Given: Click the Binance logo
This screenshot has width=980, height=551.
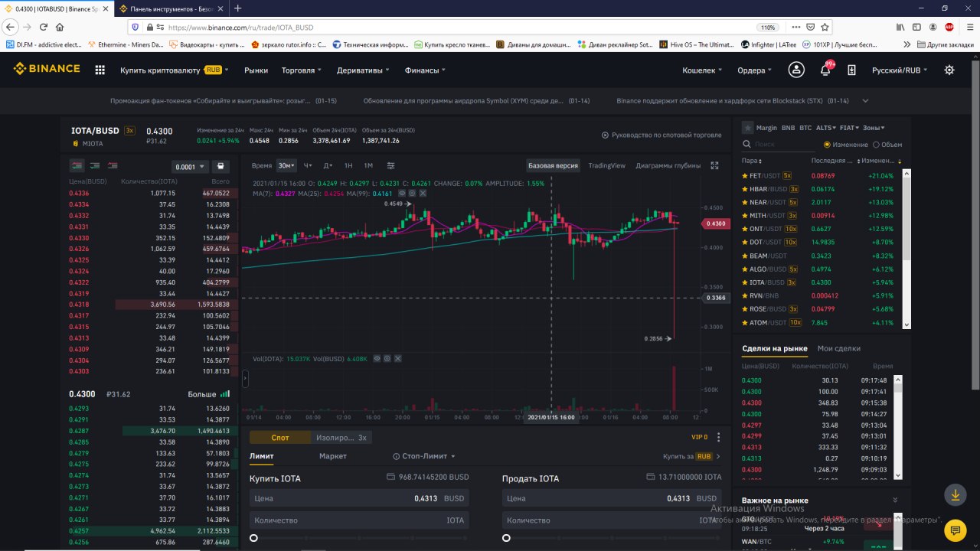Looking at the screenshot, I should click(x=47, y=69).
